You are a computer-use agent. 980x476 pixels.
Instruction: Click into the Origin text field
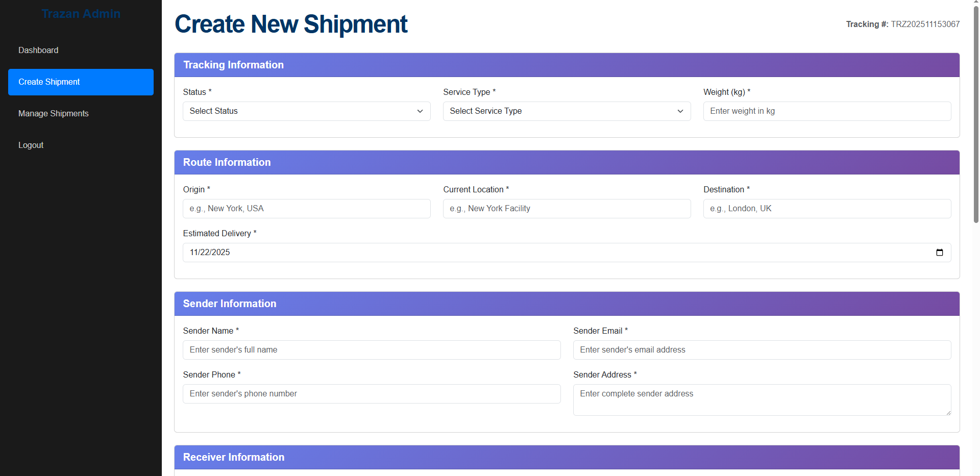306,209
